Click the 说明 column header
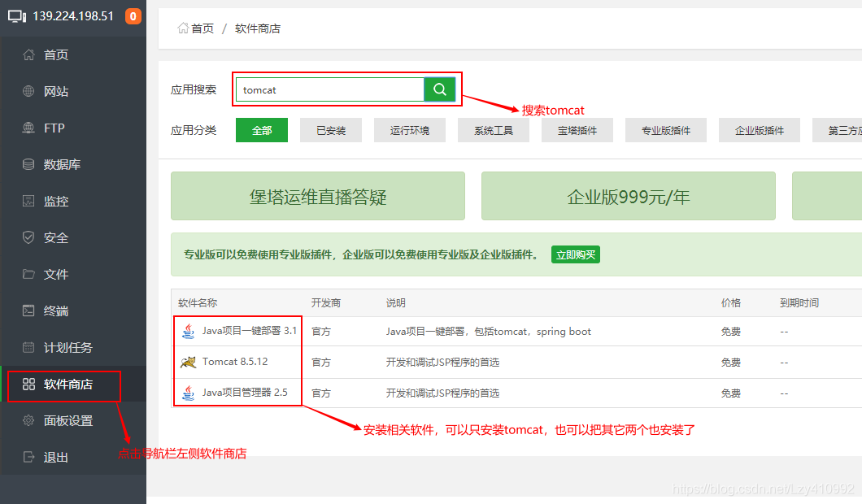The image size is (862, 504). coord(396,303)
